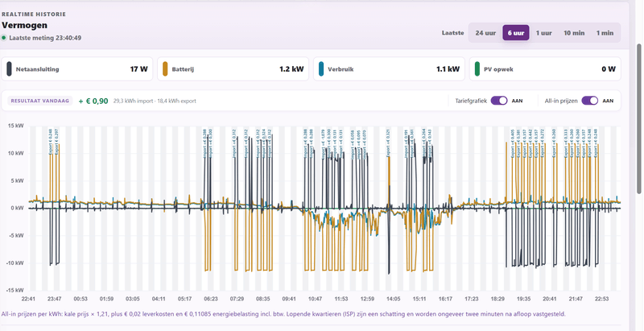Screen dimensions: 644x331
Task: Click the Laatste meting 23:40:49 timestamp
Action: coord(45,38)
